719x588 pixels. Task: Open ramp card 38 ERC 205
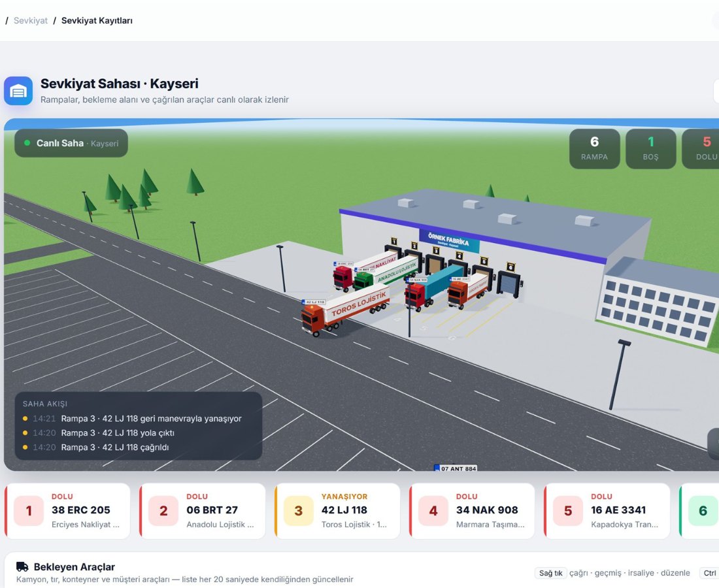coord(67,510)
